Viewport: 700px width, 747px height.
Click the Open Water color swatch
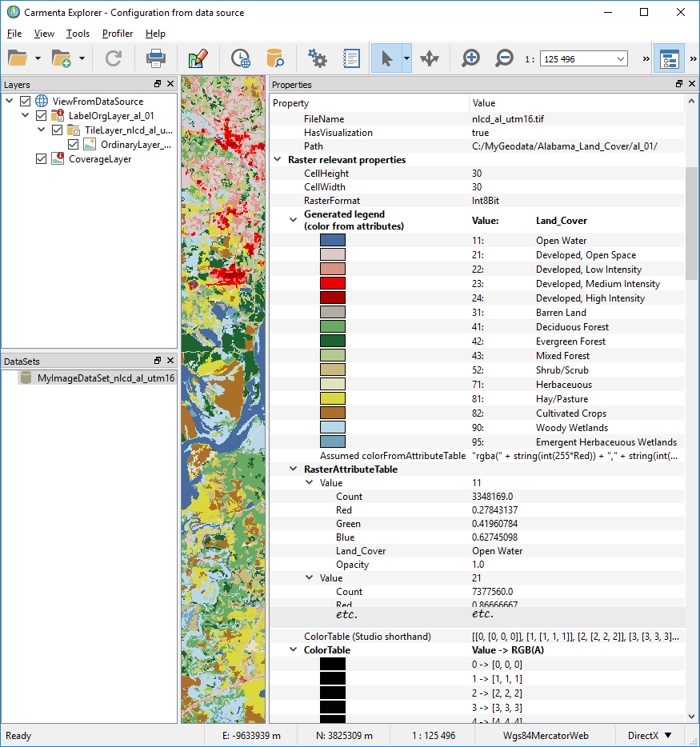[x=332, y=241]
